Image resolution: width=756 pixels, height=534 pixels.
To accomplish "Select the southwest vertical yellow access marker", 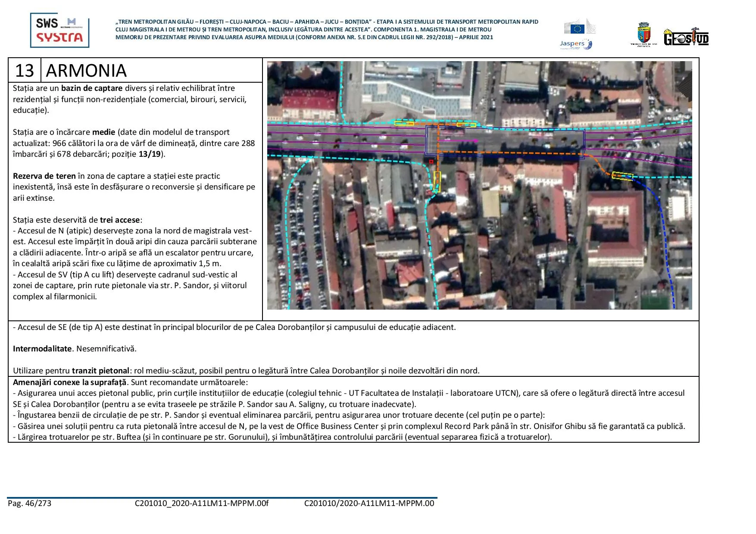I will [437, 181].
